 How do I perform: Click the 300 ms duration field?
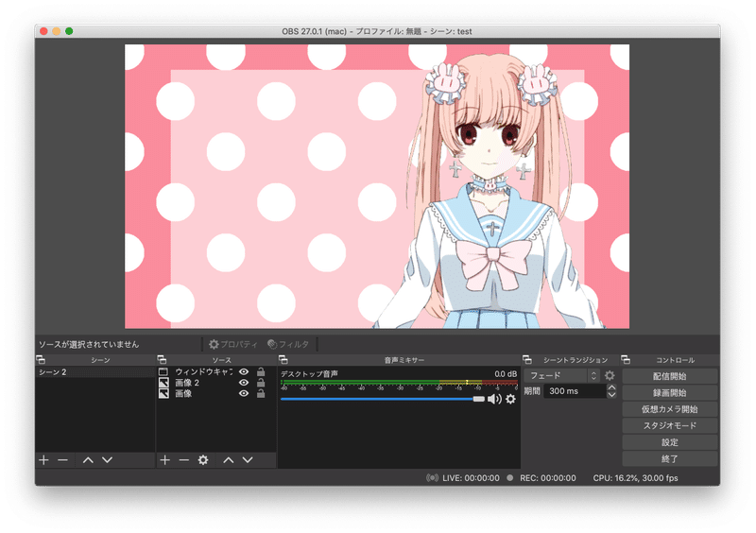[575, 391]
